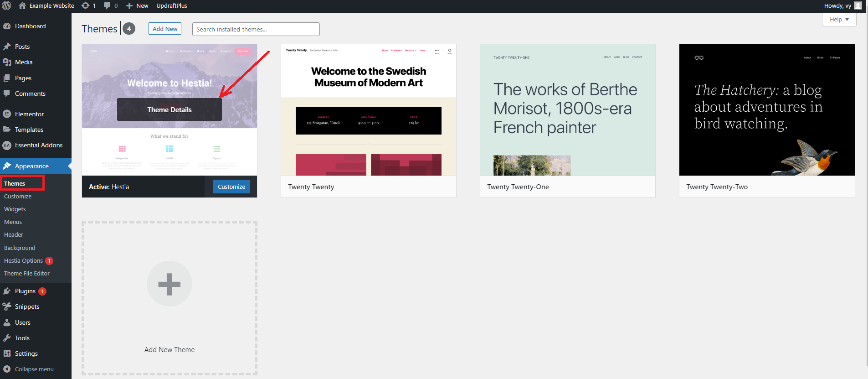Open the Theme File Editor
Viewport: 868px width, 379px height.
27,273
